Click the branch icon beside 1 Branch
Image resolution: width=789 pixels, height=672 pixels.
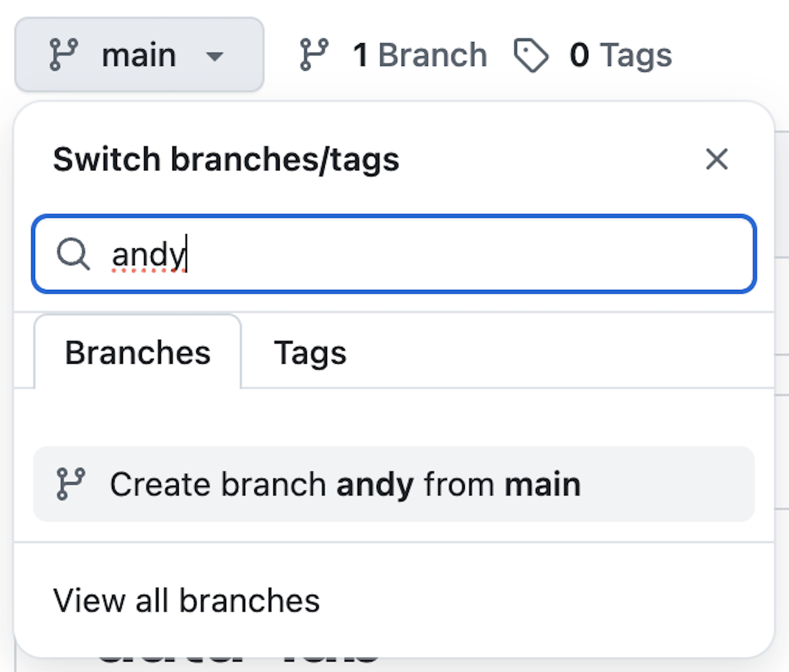[x=314, y=55]
